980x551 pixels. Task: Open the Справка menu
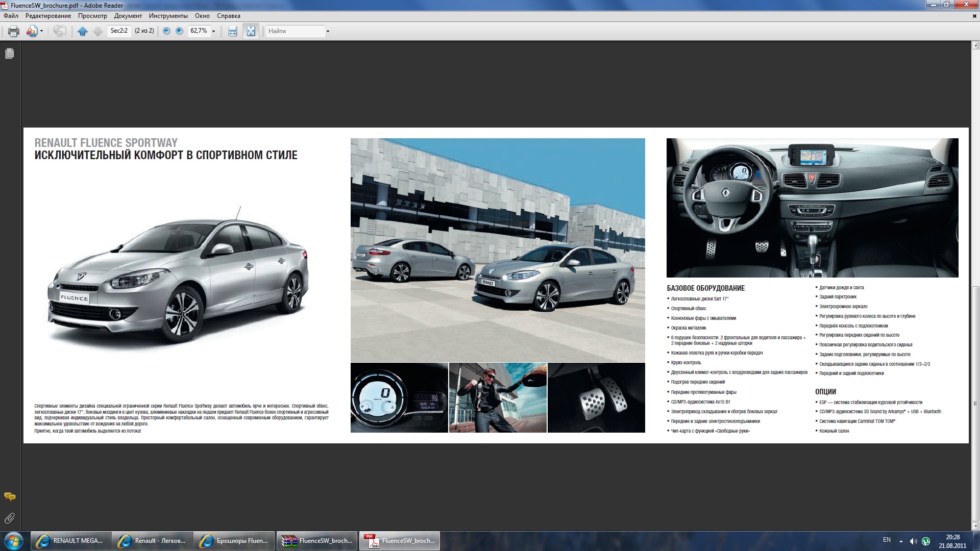(228, 16)
